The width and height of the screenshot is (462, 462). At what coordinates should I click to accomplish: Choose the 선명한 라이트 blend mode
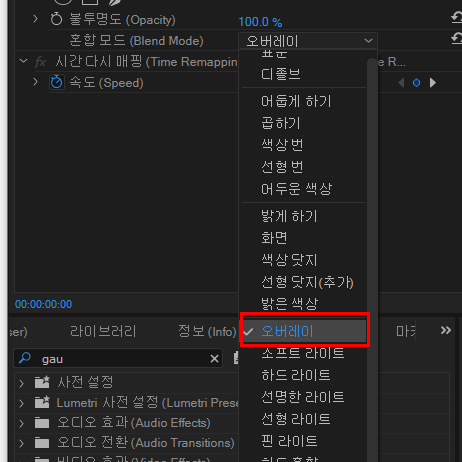[304, 397]
